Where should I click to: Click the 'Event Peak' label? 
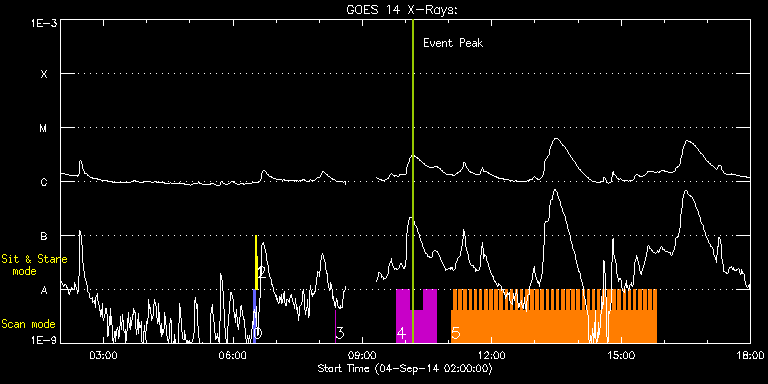453,43
